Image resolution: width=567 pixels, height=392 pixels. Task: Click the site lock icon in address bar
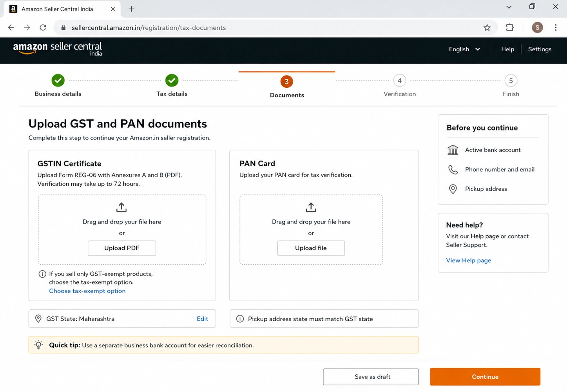coord(63,27)
